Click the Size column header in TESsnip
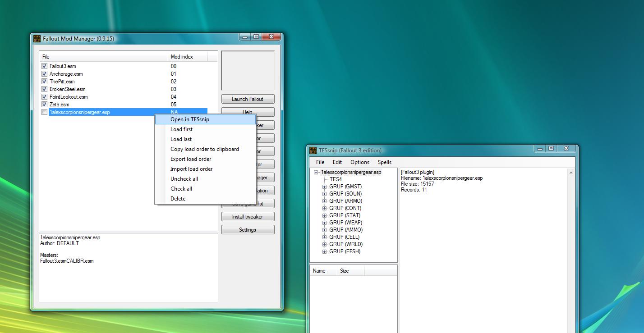The height and width of the screenshot is (333, 644). (x=351, y=271)
